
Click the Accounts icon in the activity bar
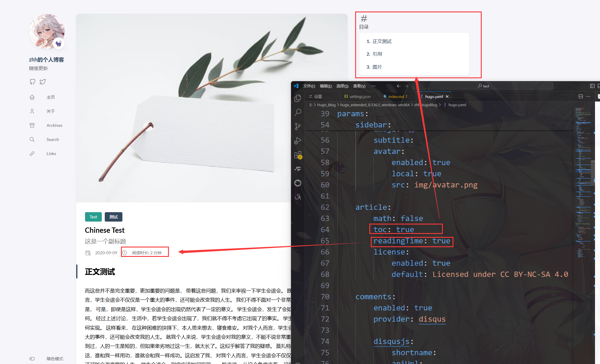point(298,197)
